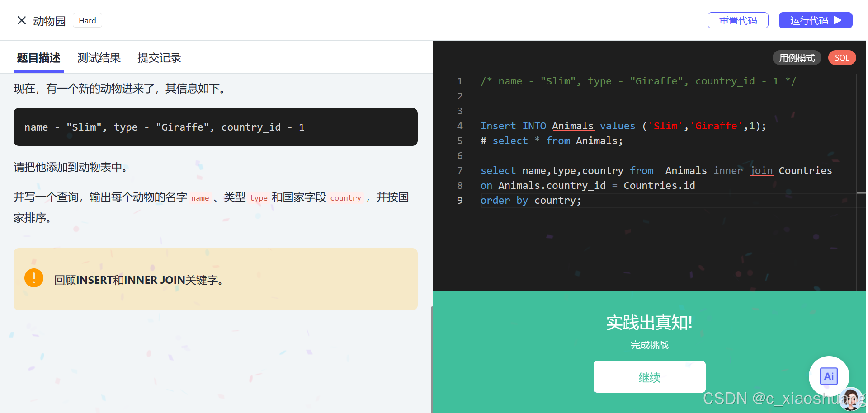
Task: Click the dark animal info code block
Action: pyautogui.click(x=215, y=127)
